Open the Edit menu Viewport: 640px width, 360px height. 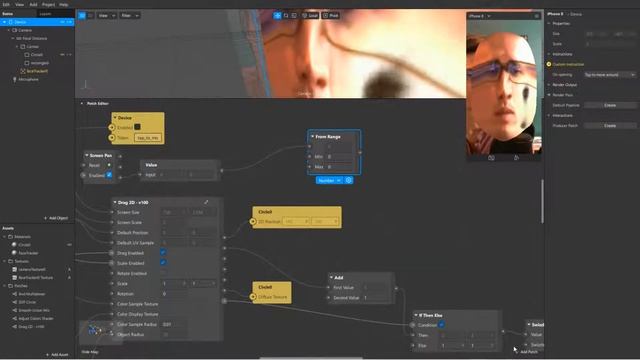(x=6, y=4)
